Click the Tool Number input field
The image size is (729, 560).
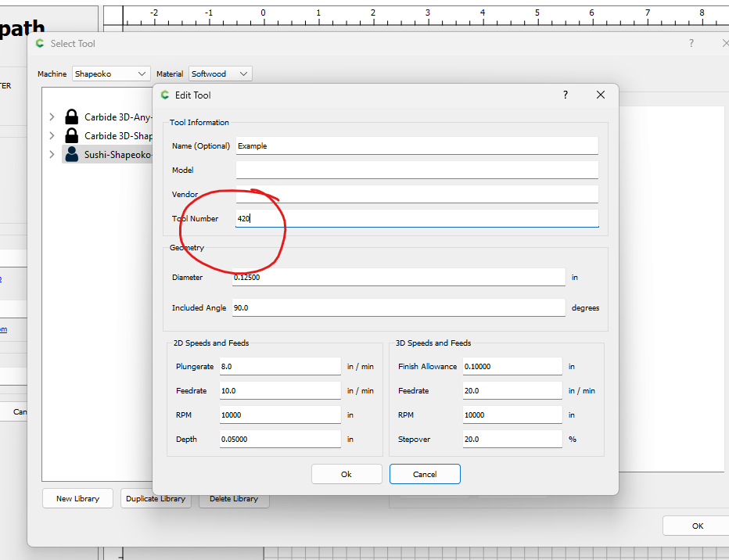coord(416,219)
